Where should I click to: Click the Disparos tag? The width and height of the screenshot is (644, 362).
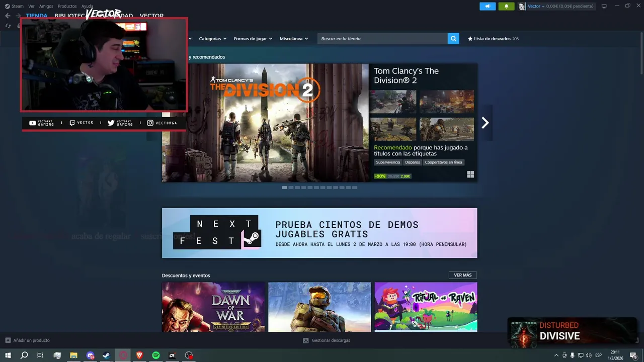coord(412,162)
